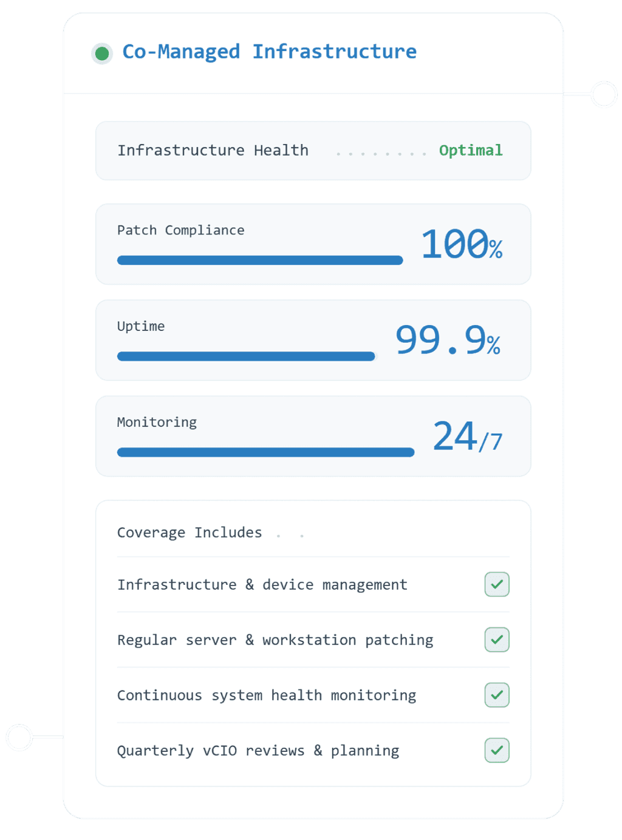Click the Coverage Includes heading
Image resolution: width=622 pixels, height=840 pixels.
190,533
